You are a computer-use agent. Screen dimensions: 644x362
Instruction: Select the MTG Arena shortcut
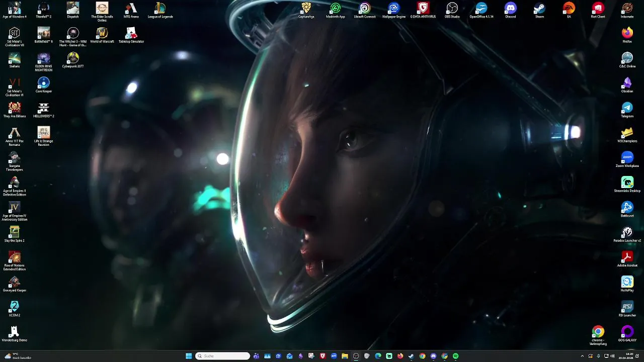coord(131,10)
